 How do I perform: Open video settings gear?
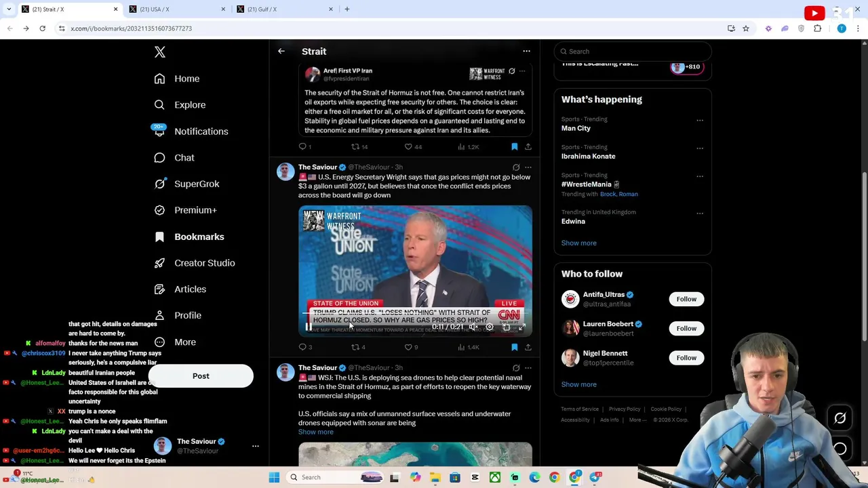tap(490, 327)
